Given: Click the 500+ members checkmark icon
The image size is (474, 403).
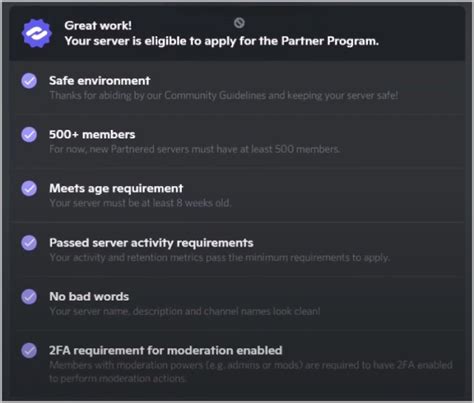Looking at the screenshot, I should click(29, 135).
